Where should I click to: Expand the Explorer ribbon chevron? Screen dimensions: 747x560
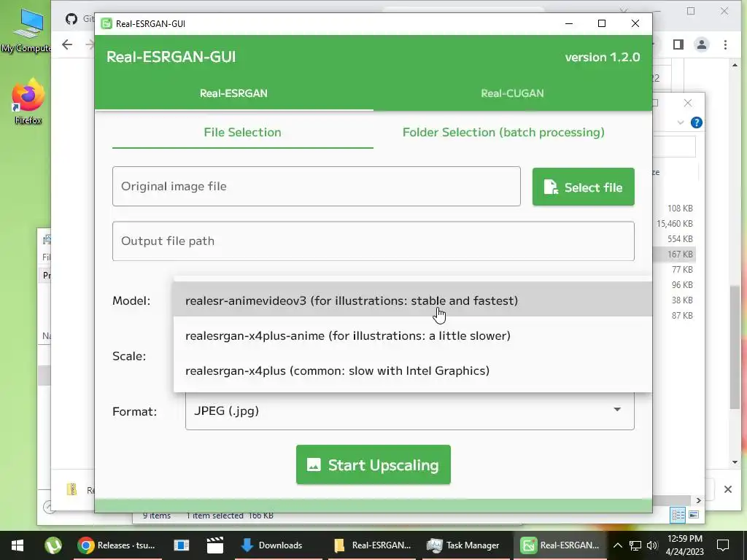[681, 122]
